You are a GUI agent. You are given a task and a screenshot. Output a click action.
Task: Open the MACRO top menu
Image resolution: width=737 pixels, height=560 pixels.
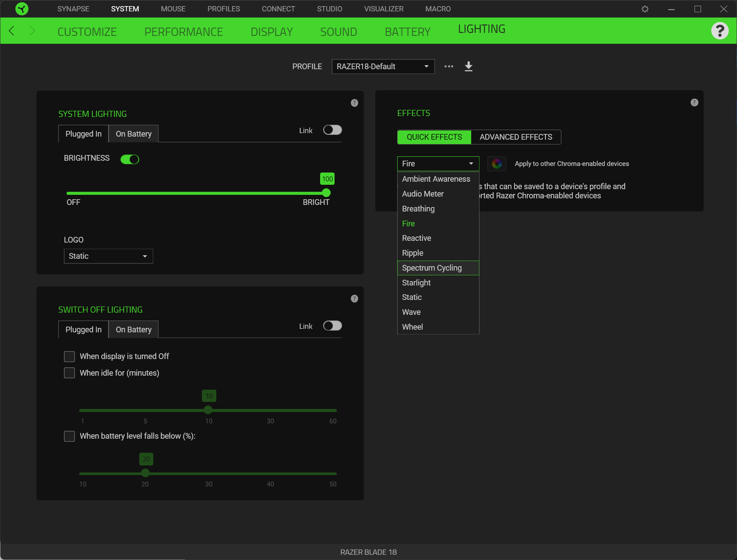point(438,9)
